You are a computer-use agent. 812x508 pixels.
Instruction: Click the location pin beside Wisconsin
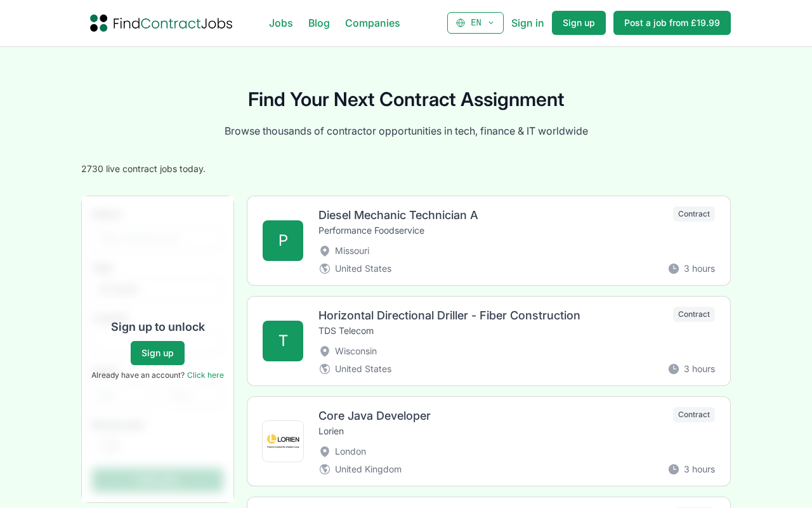coord(325,351)
